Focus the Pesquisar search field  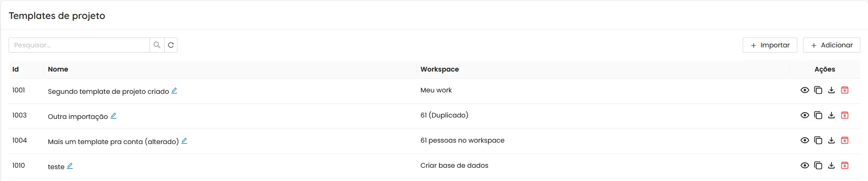tap(79, 45)
